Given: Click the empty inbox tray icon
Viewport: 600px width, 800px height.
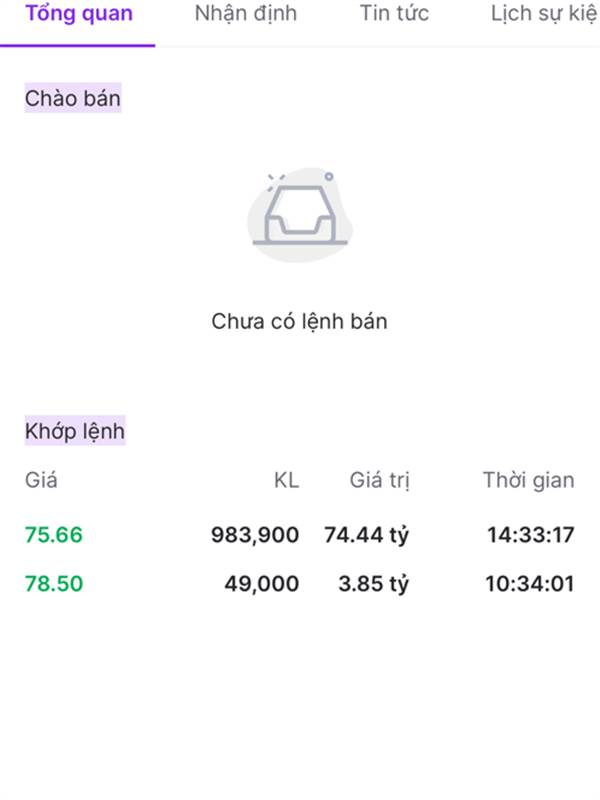Looking at the screenshot, I should pyautogui.click(x=298, y=213).
